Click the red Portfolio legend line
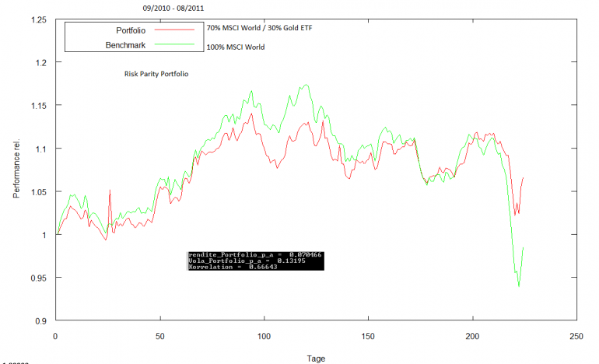The image size is (599, 364). pyautogui.click(x=174, y=30)
